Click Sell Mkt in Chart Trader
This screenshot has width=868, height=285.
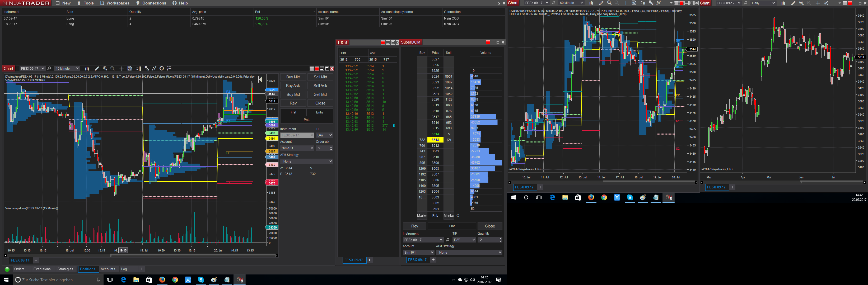pyautogui.click(x=320, y=77)
